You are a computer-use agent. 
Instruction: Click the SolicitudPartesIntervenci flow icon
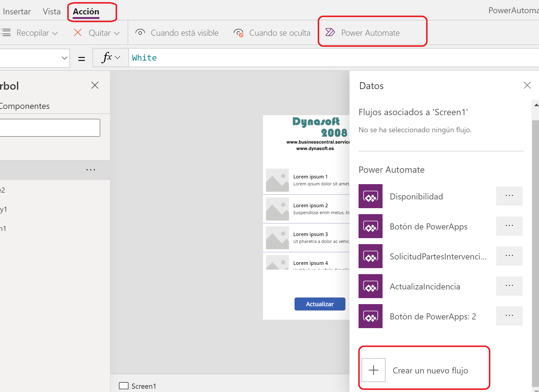pos(370,256)
